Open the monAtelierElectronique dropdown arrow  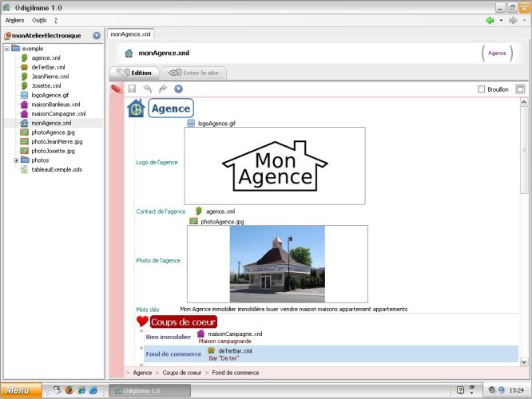click(97, 35)
